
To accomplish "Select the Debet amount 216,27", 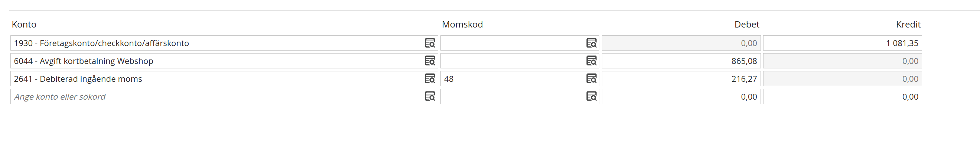I will [x=681, y=79].
